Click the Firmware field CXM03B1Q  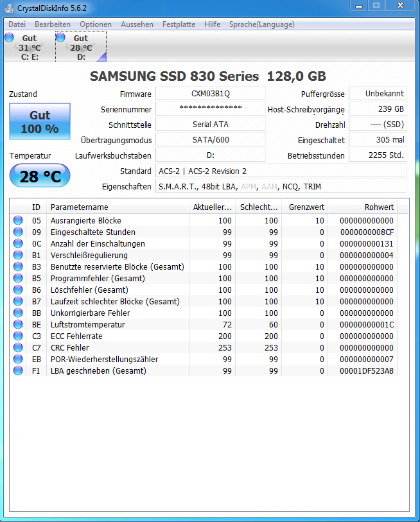[211, 94]
